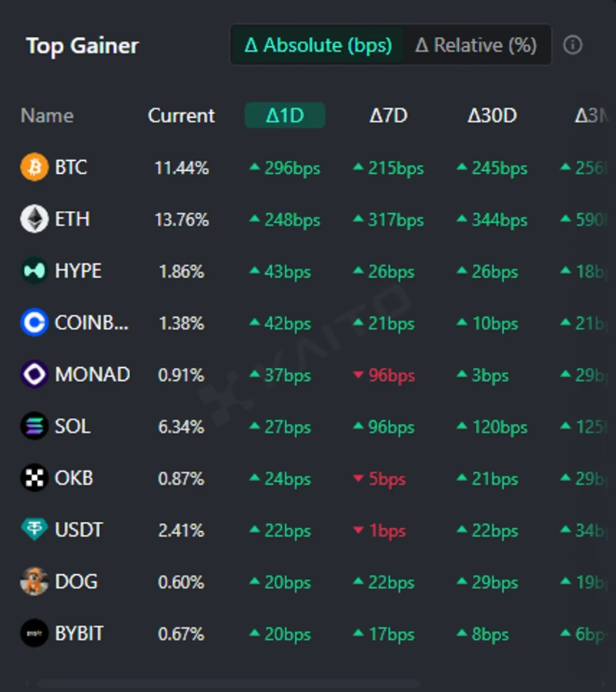Sort by the Δ7D column
The height and width of the screenshot is (692, 616).
pyautogui.click(x=388, y=115)
